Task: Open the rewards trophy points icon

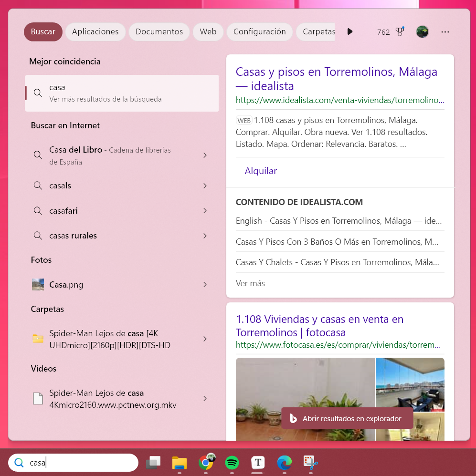Action: coord(400,32)
